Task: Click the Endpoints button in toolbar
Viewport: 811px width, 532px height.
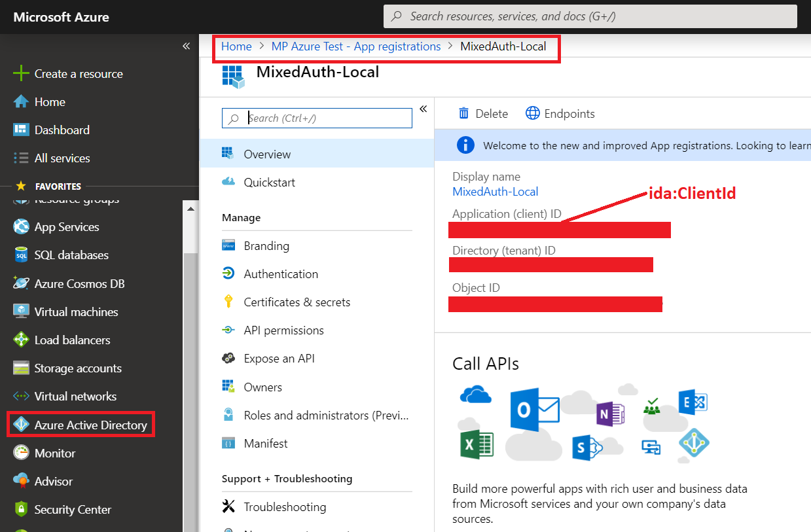Action: [x=560, y=113]
